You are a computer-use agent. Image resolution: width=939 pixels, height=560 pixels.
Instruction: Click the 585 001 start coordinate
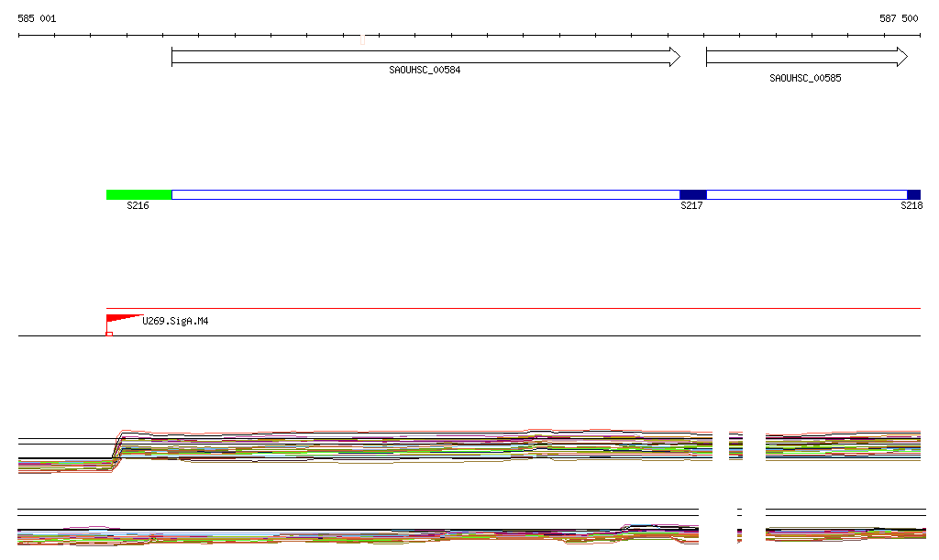(x=37, y=18)
